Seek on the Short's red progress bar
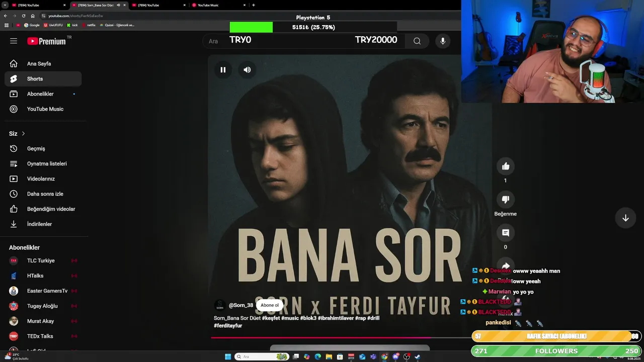644x362 pixels. [x=341, y=337]
